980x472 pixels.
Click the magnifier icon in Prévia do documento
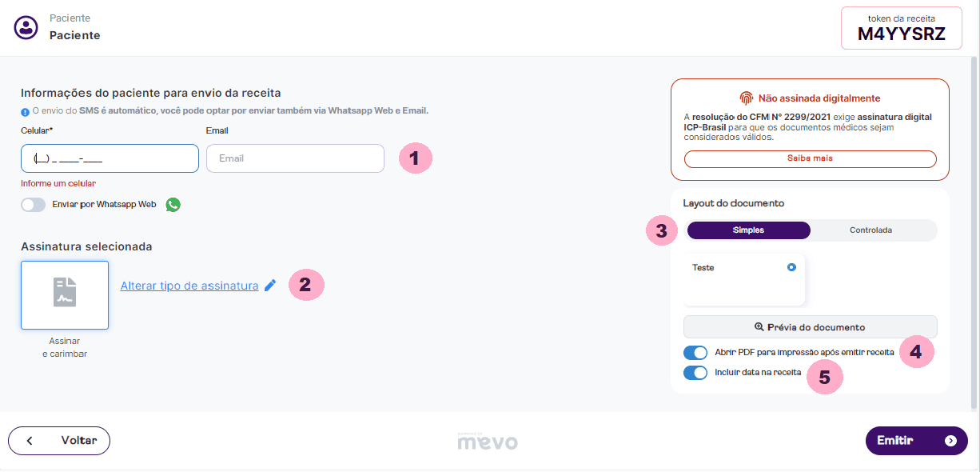(x=759, y=327)
